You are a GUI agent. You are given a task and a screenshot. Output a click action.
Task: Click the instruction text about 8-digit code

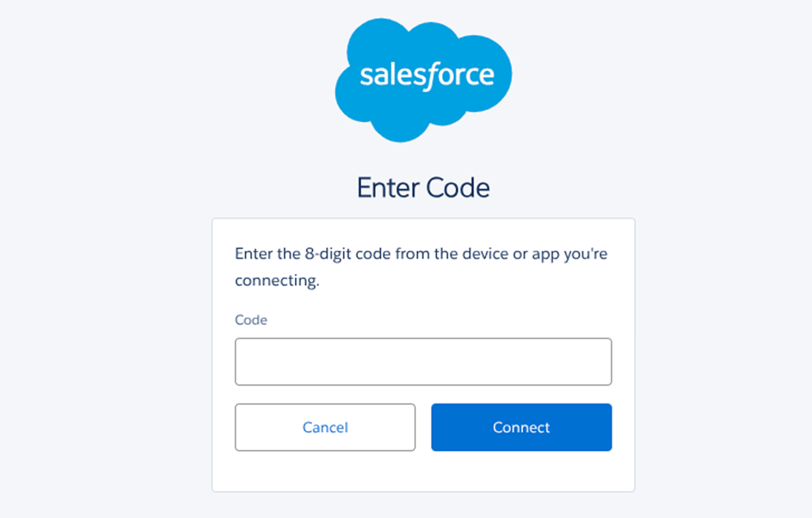420,266
